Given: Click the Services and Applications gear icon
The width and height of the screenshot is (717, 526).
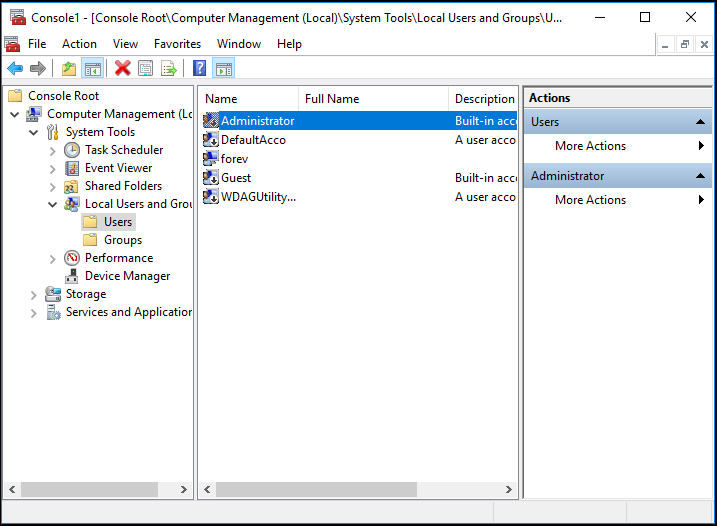Looking at the screenshot, I should click(54, 312).
